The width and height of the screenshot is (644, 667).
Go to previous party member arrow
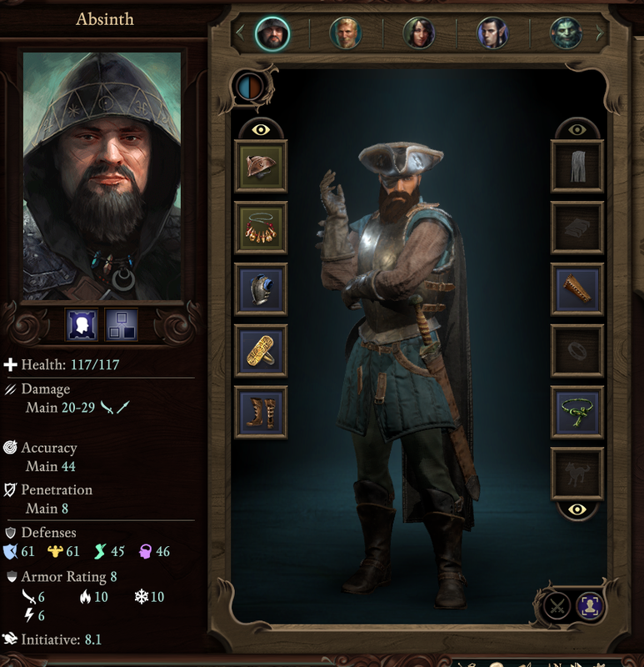(x=240, y=33)
